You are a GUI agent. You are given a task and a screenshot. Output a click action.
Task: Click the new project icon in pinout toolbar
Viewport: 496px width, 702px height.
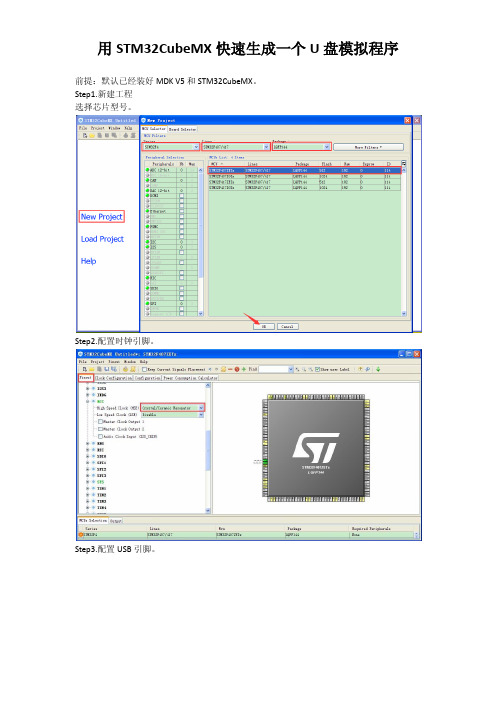[85, 369]
